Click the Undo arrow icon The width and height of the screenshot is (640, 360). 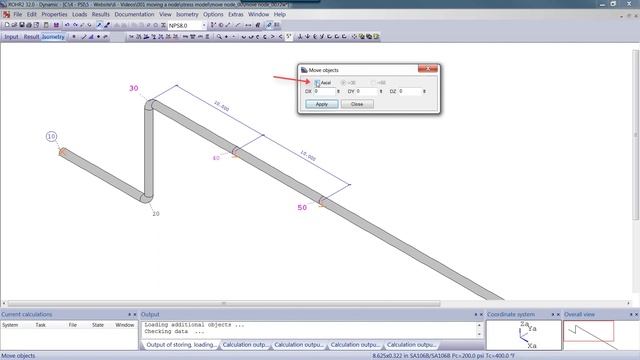[67, 25]
